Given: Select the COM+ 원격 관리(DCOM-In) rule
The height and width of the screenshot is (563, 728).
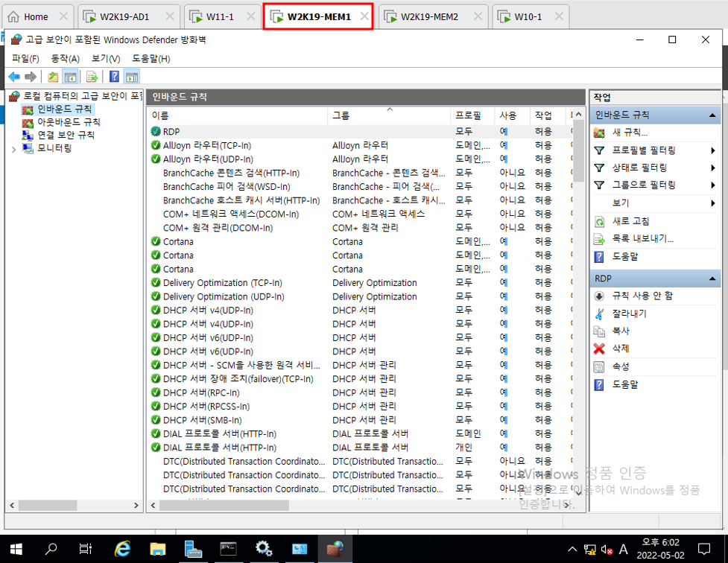Looking at the screenshot, I should 218,228.
